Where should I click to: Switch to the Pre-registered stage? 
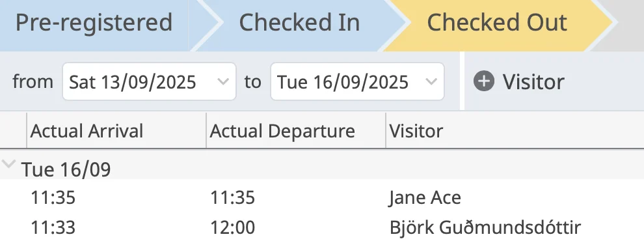[x=94, y=23]
